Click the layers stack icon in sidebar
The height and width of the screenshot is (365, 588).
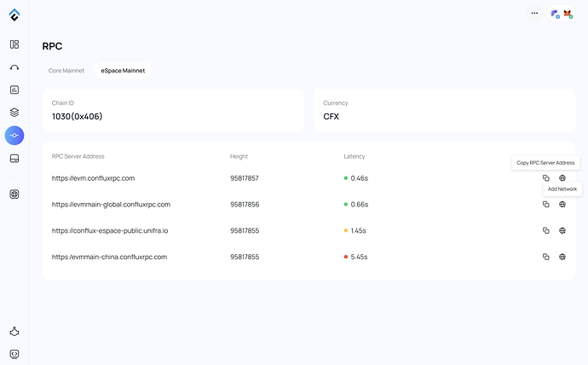(14, 112)
